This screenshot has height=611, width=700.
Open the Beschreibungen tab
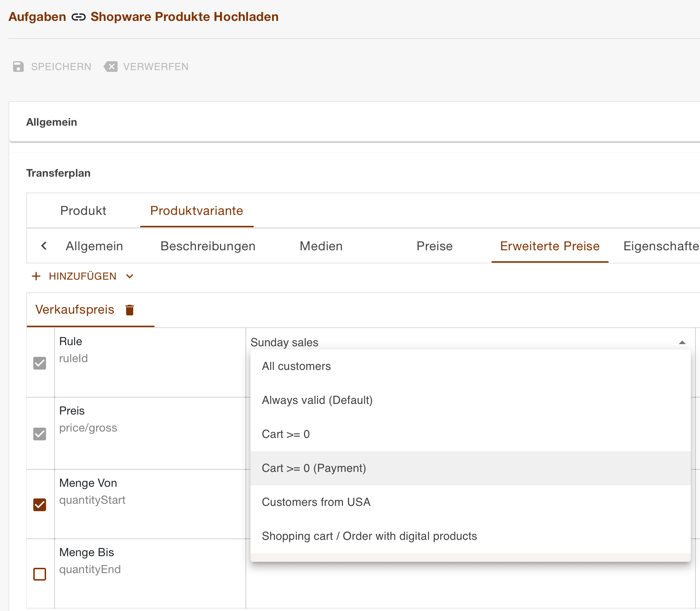pos(208,246)
